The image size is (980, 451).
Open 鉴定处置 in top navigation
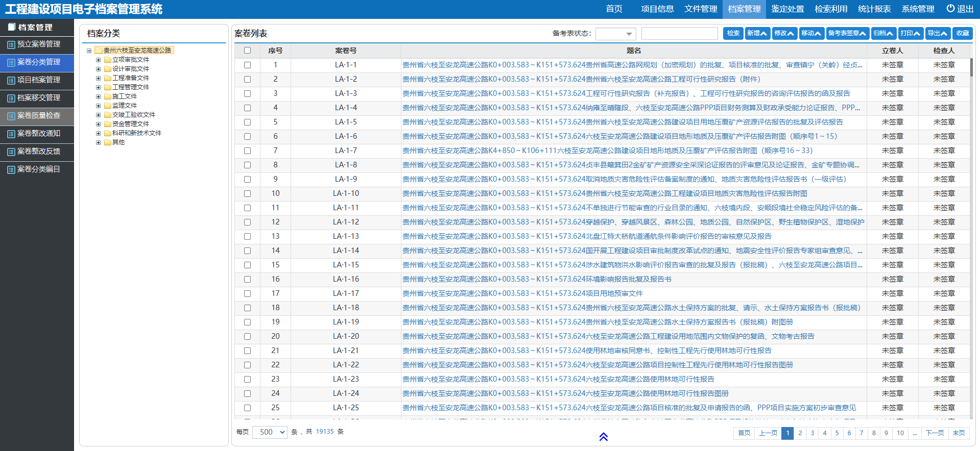pyautogui.click(x=787, y=9)
